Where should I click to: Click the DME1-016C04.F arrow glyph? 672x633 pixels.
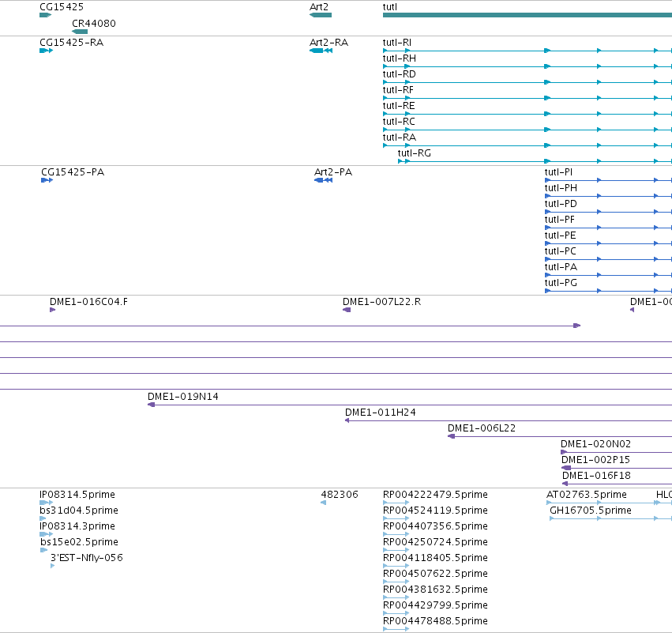[x=53, y=310]
